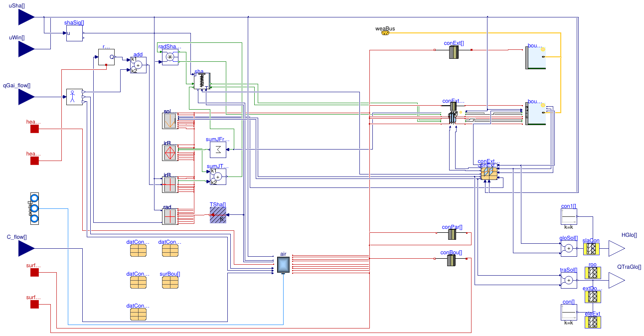This screenshot has height=336, width=644.
Task: Select the weaBus yellow bus connector
Action: pyautogui.click(x=385, y=33)
